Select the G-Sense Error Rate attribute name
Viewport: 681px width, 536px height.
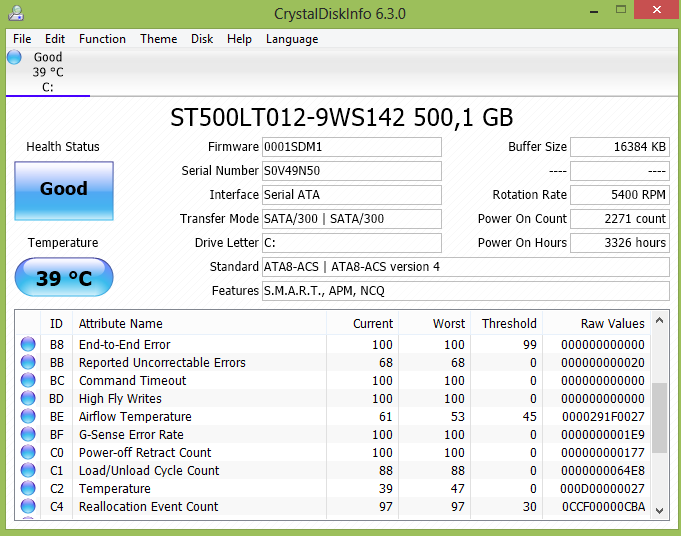[131, 434]
